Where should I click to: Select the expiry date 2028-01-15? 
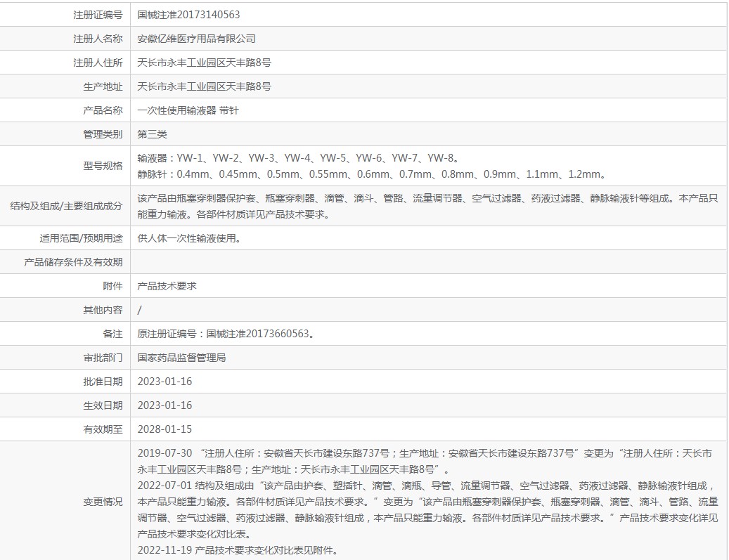(164, 430)
